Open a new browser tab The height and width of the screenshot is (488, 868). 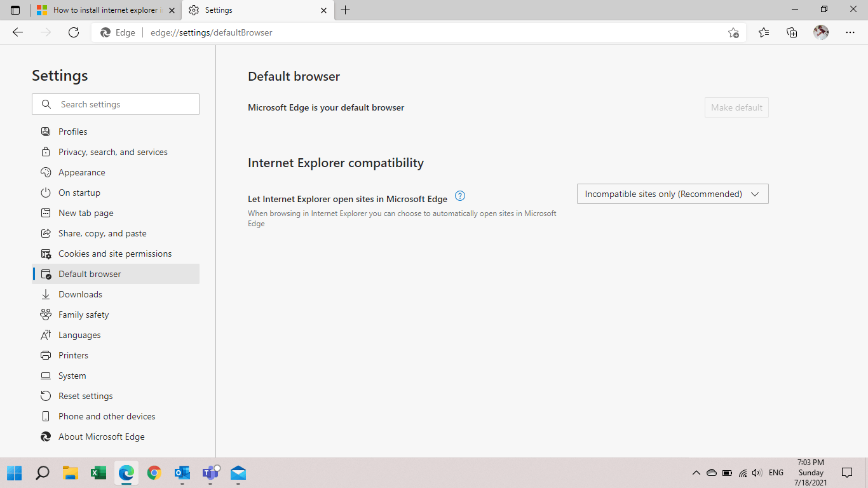click(x=345, y=10)
